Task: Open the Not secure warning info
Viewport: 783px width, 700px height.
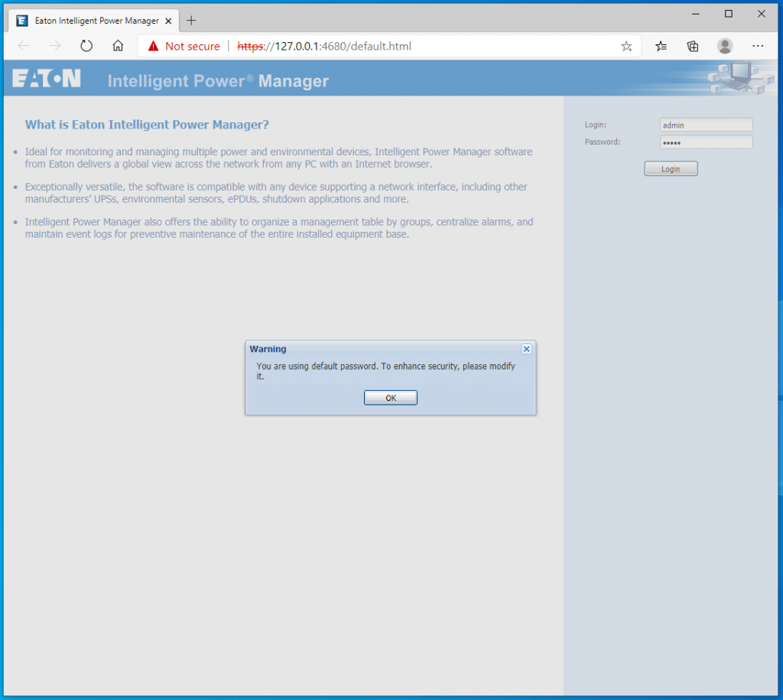Action: point(184,46)
